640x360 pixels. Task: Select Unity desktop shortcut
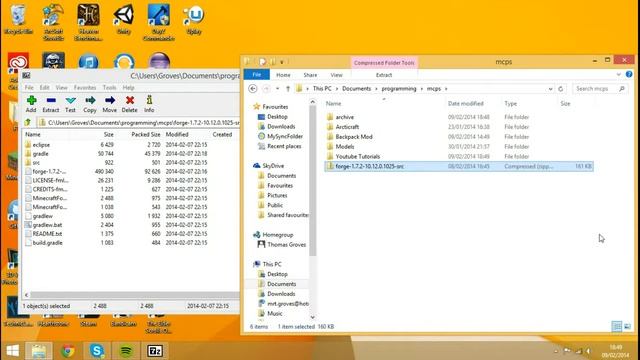point(124,20)
